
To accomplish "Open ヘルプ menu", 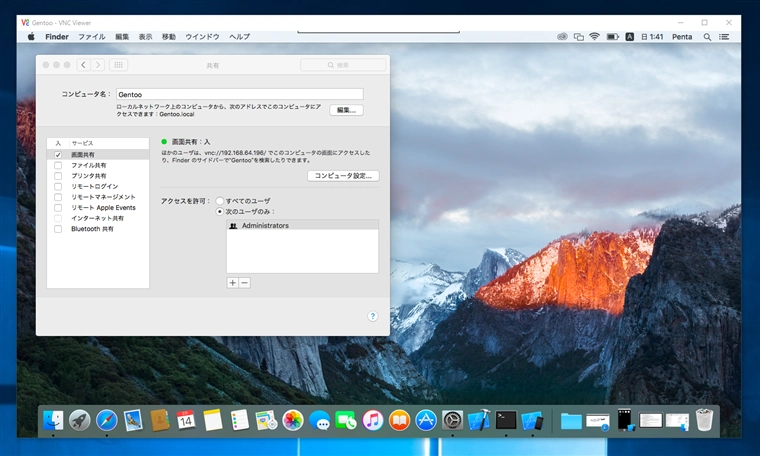I will (239, 36).
